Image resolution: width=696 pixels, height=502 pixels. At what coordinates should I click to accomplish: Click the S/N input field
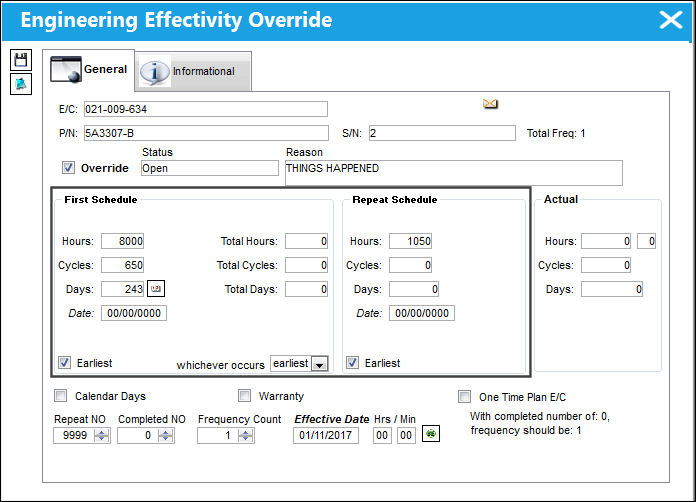click(x=442, y=133)
